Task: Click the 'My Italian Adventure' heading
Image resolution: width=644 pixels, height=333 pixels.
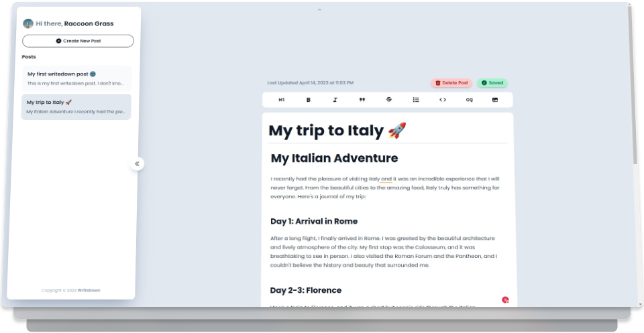Action: pos(334,158)
